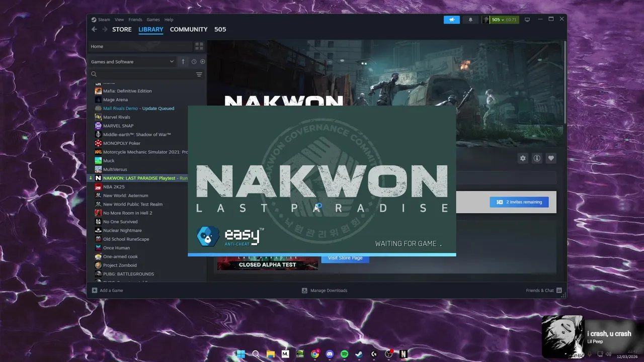Open File Explorer from taskbar

[x=270, y=354]
